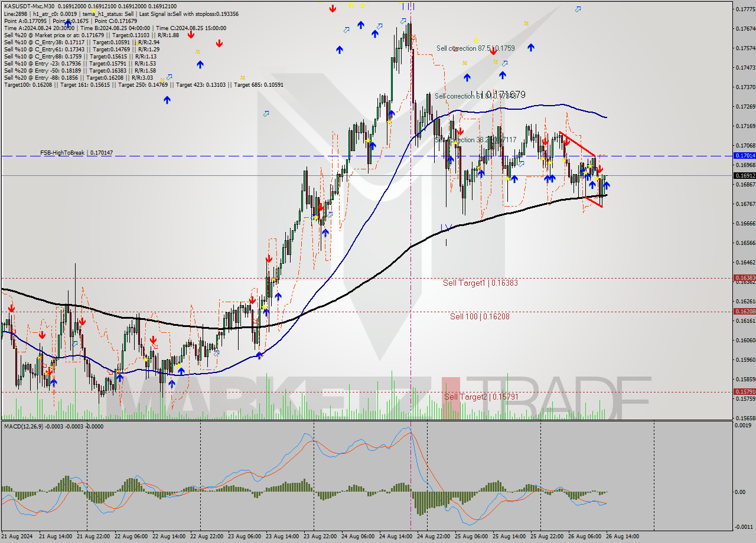Click the red 0.15791 price tag on axis
The image size is (756, 543).
coord(744,391)
